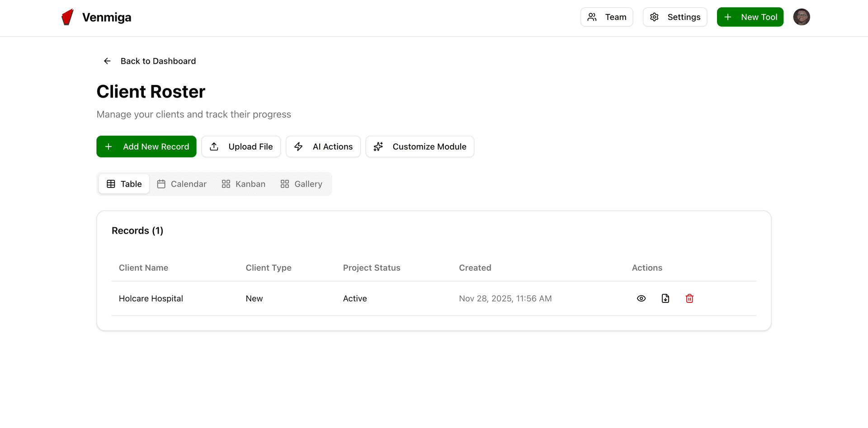Switch to the Gallery view tab

tap(301, 184)
